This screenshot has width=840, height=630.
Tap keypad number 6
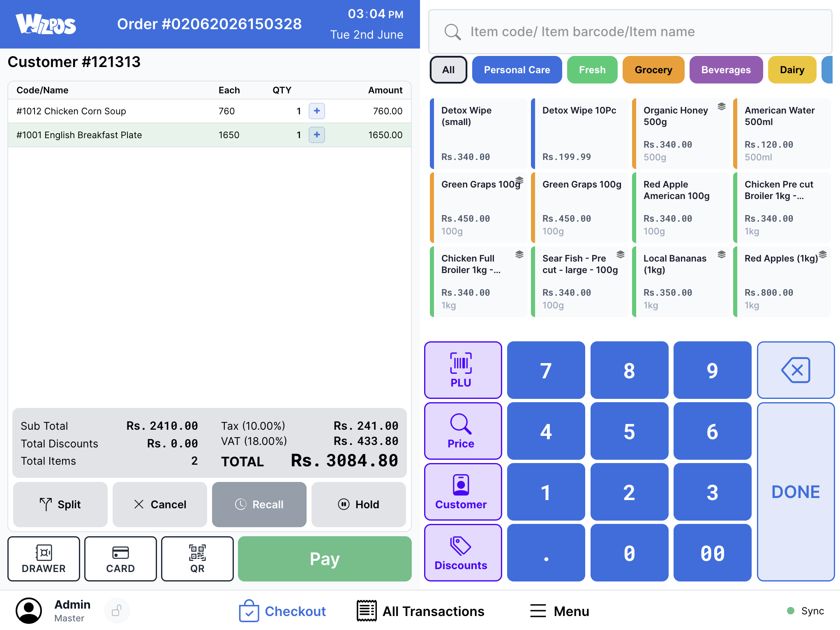[712, 431]
